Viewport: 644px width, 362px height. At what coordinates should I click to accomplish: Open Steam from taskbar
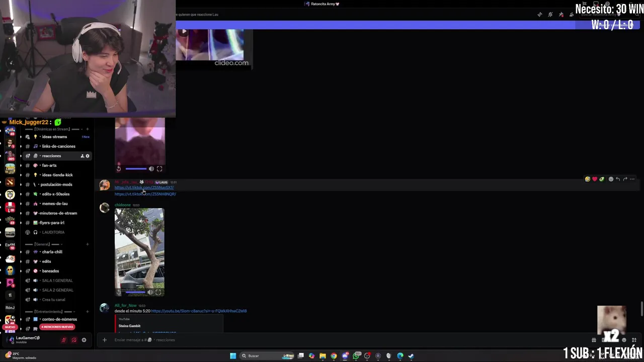411,356
